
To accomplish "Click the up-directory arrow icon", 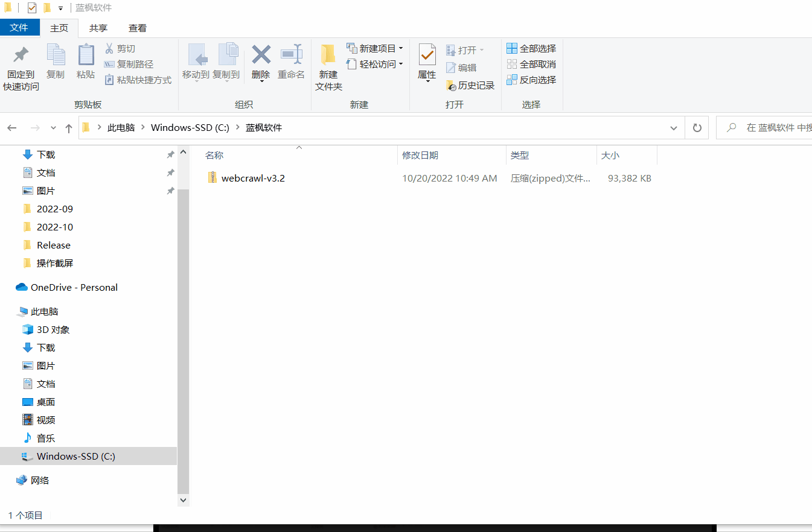I will 69,128.
